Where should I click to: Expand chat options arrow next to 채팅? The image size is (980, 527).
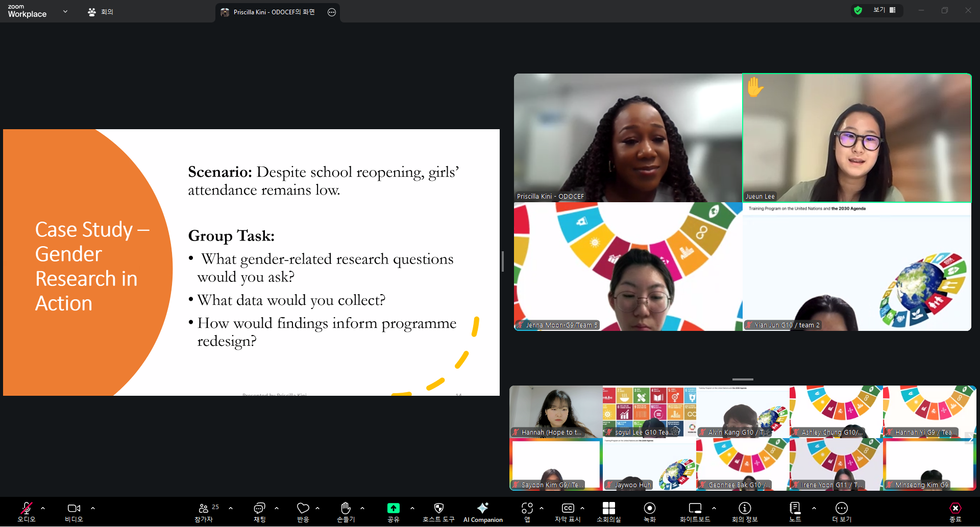[x=277, y=508]
